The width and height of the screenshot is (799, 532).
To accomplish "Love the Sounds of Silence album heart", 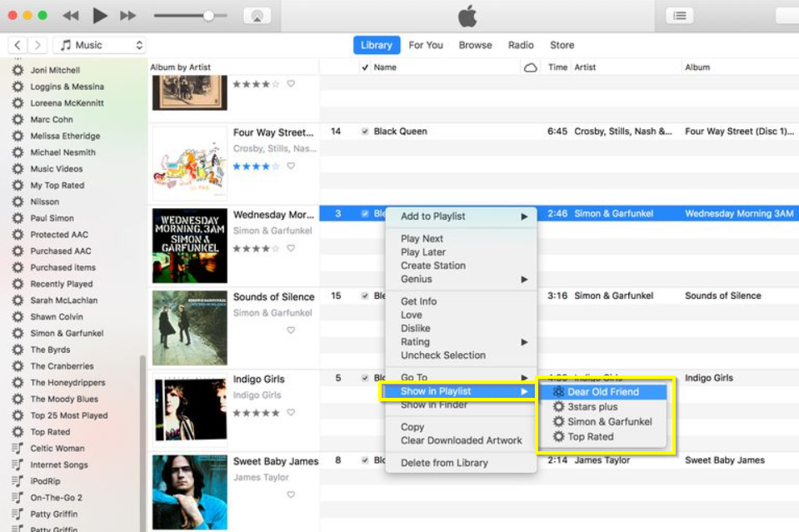I will pos(291,331).
